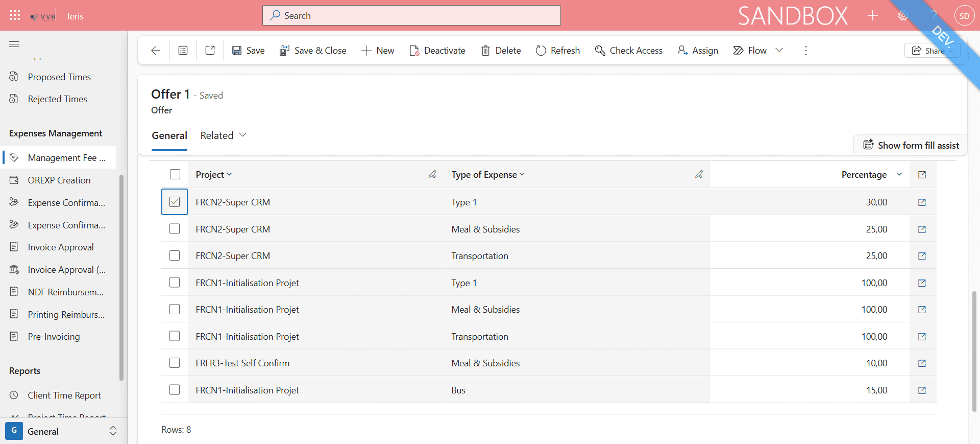Open the settings gear
980x444 pixels.
click(x=903, y=16)
